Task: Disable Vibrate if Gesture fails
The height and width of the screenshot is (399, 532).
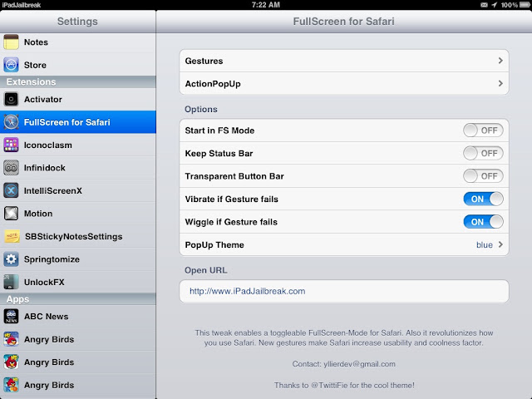Action: (x=483, y=199)
